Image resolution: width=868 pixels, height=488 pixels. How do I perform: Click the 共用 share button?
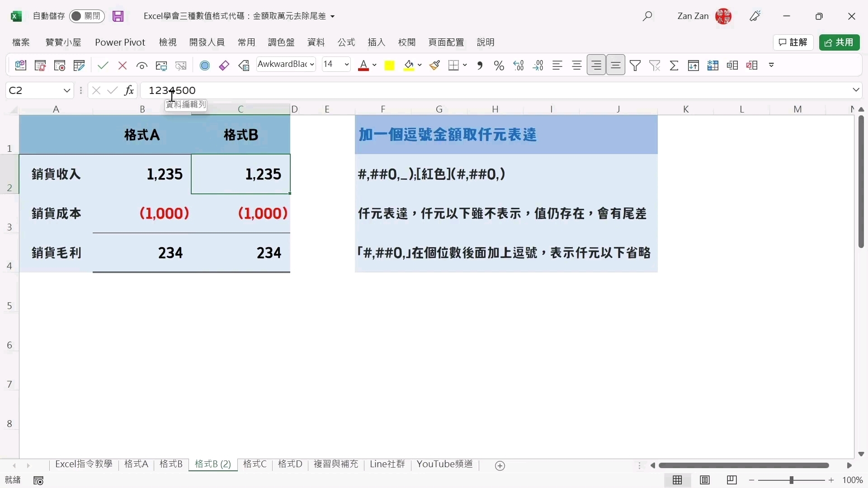[x=840, y=42]
